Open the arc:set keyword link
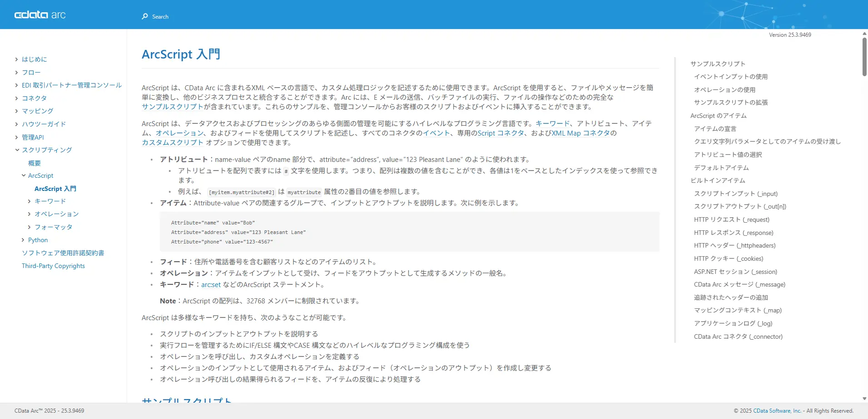Screen dimensions: 868x419 point(210,284)
